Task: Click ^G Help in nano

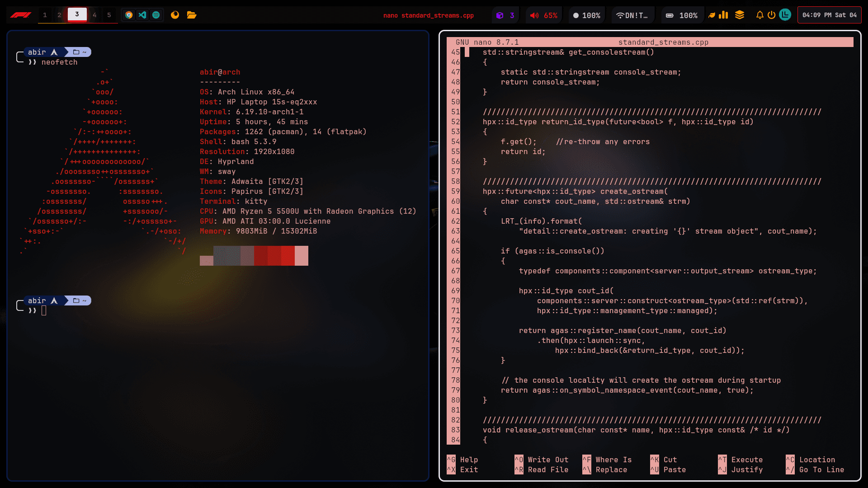Action: 462,460
